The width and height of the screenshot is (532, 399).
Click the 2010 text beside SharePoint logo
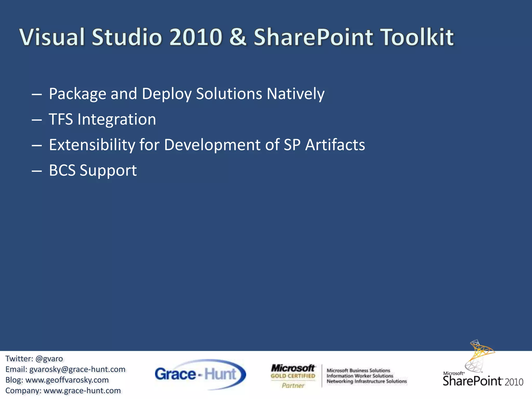tap(514, 382)
